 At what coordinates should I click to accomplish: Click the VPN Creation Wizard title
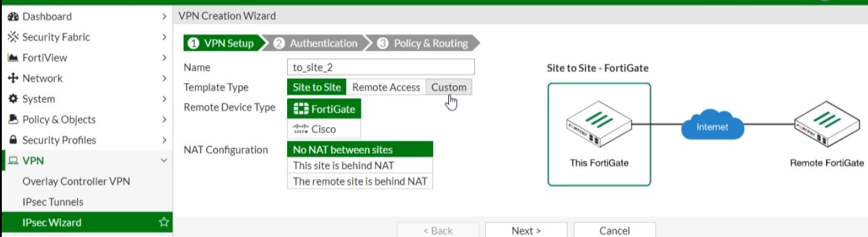click(227, 16)
